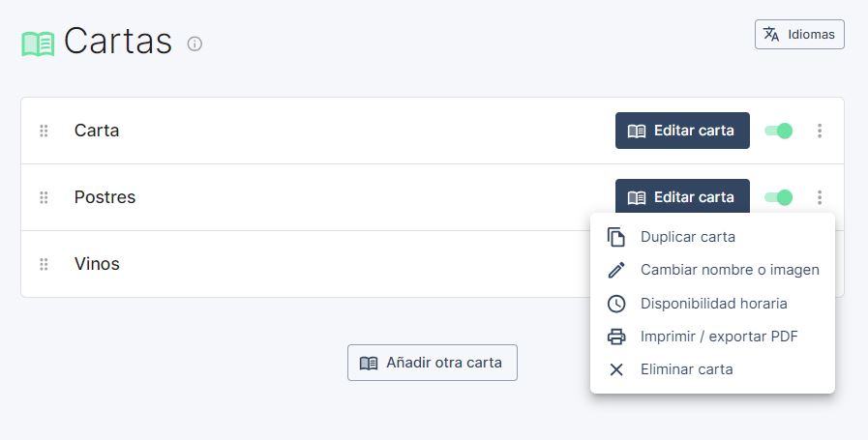Open three-dot options for Carta row

pyautogui.click(x=820, y=131)
